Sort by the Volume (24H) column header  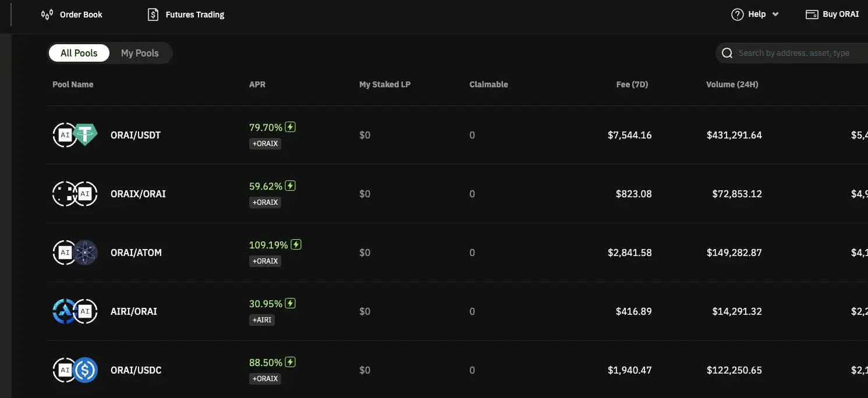(x=732, y=84)
